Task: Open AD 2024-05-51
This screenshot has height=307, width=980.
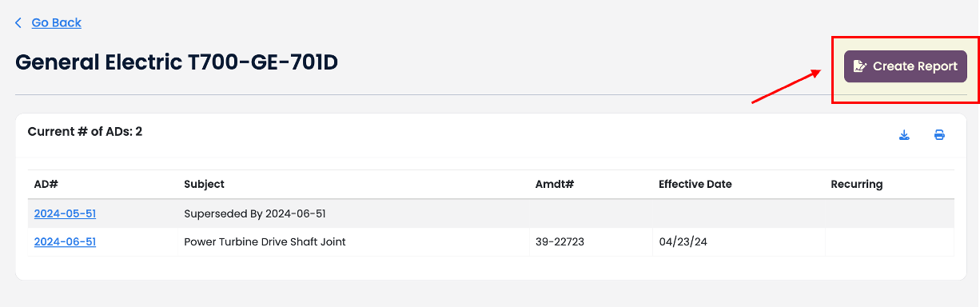Action: tap(65, 213)
